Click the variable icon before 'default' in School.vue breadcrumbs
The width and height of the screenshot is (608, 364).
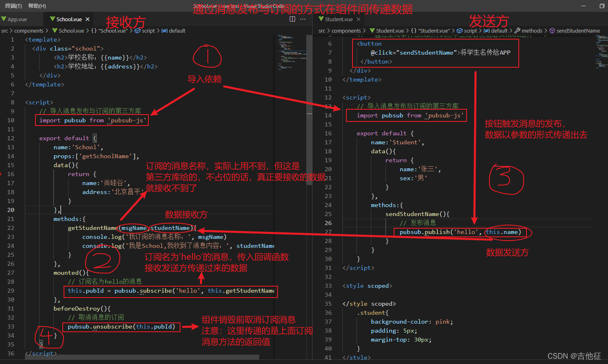[164, 31]
